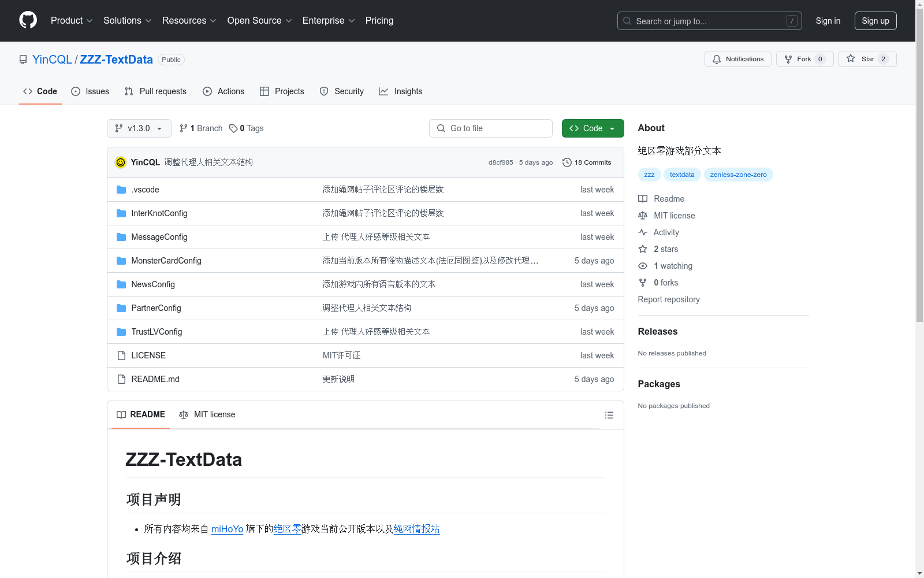Click the repository icon beside YinCQL
Screen dimensions: 924x578
[x=23, y=60]
